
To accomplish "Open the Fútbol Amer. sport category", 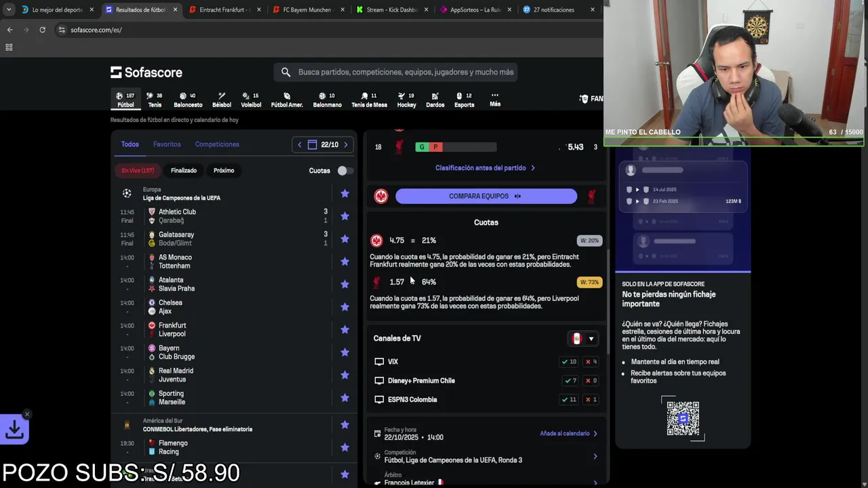I will 287,100.
